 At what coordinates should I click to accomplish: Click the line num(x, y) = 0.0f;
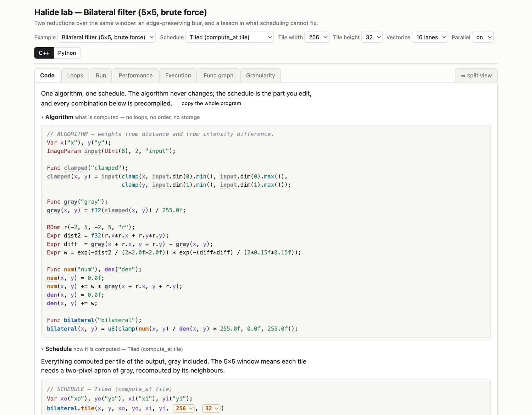(x=76, y=278)
